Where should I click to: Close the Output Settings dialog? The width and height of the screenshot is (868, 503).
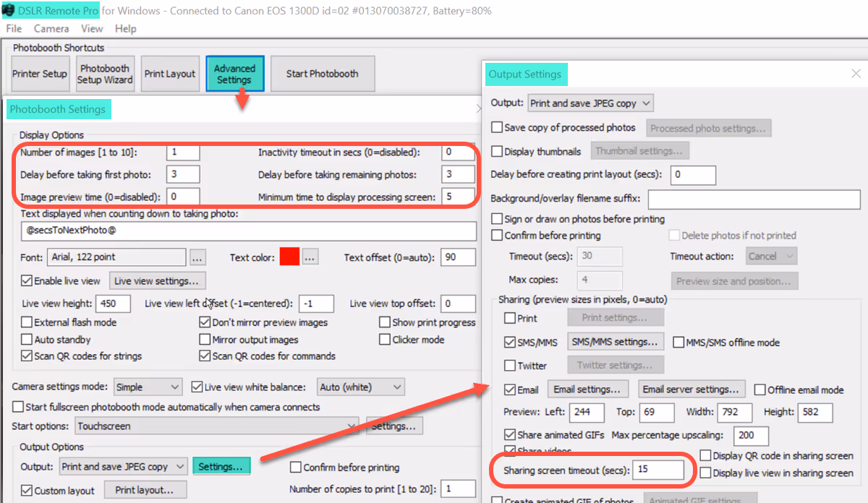click(856, 74)
